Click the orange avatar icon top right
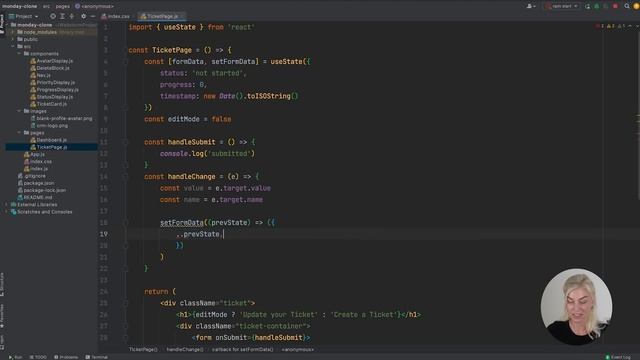640x360 pixels. click(x=636, y=6)
